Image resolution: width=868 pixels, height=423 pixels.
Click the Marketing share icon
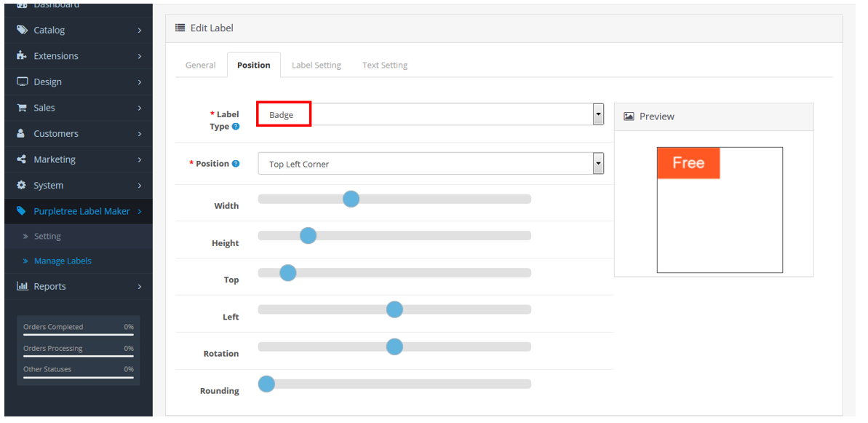pyautogui.click(x=22, y=159)
